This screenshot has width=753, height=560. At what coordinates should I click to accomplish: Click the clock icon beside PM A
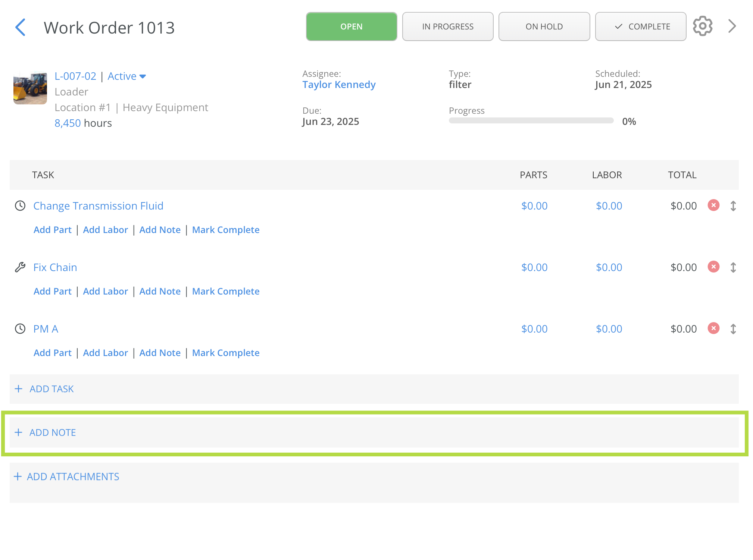(20, 329)
